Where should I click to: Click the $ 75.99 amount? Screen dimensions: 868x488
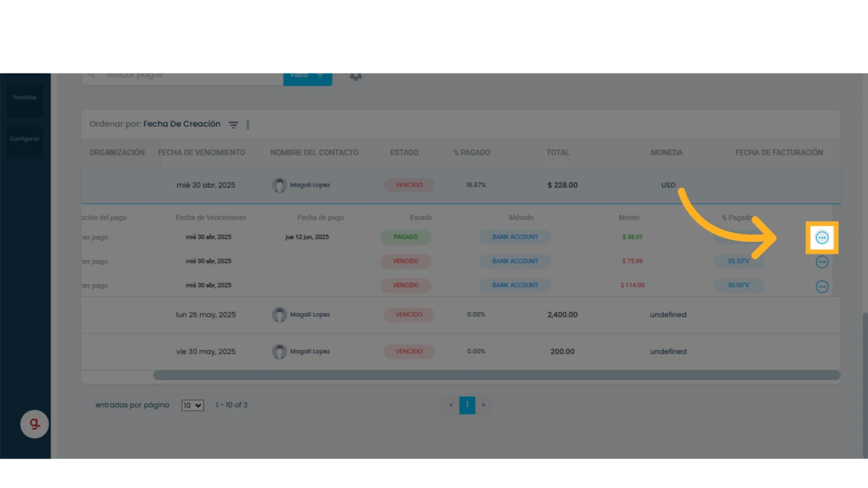click(x=632, y=262)
